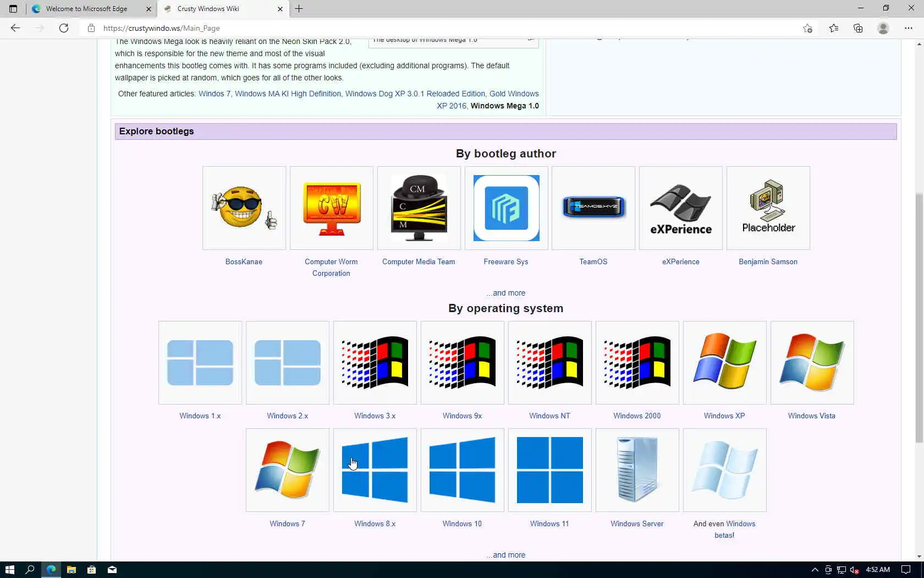Open the Computer Worm Corporation logo
The width and height of the screenshot is (924, 578).
point(332,208)
